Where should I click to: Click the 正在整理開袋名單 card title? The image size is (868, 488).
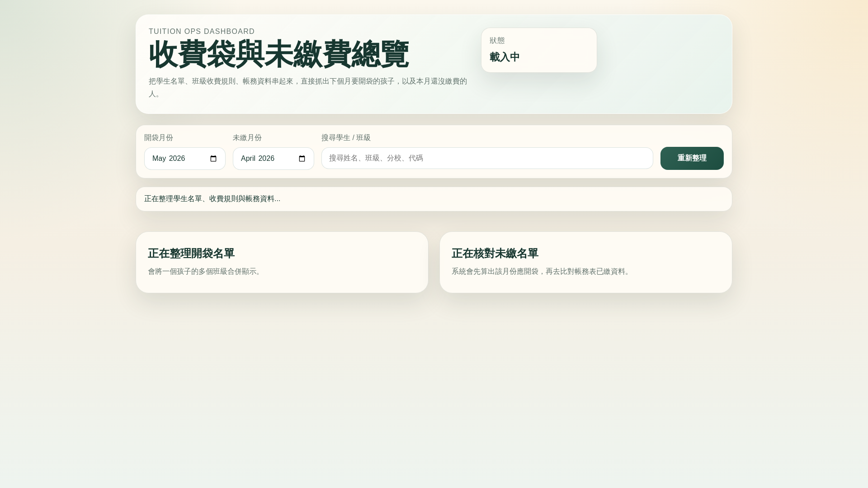(191, 253)
